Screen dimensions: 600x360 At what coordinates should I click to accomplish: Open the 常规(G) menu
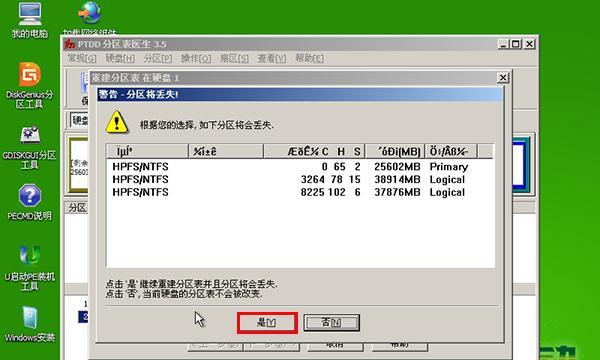click(x=82, y=59)
